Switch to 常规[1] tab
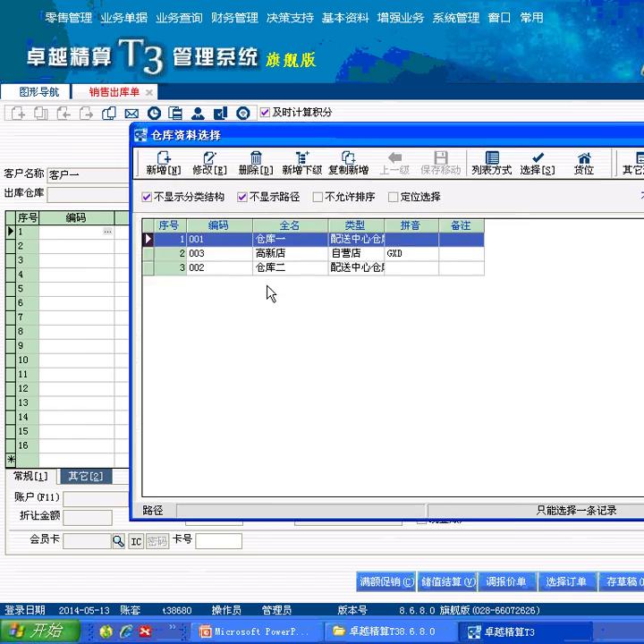The height and width of the screenshot is (644, 644). (30, 477)
